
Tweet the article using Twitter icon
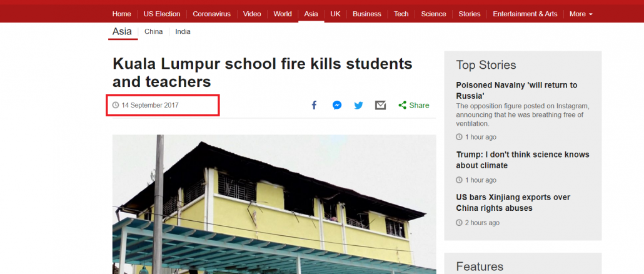(x=358, y=105)
